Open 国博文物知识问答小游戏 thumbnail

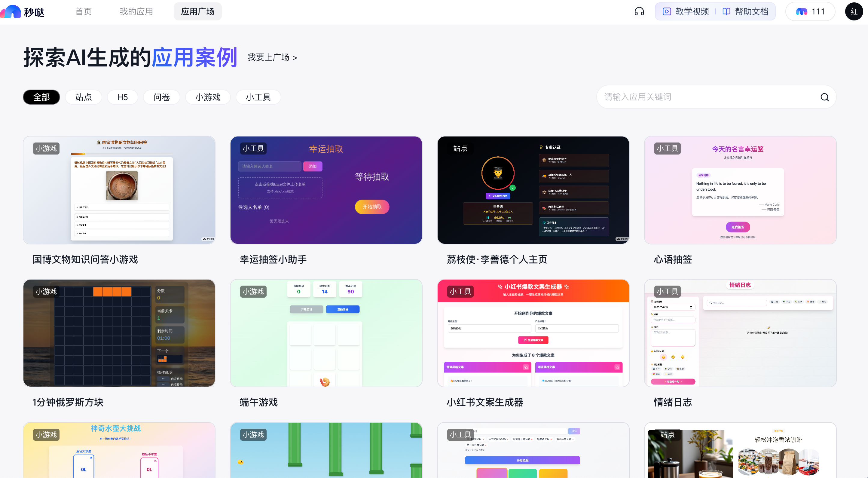tap(119, 190)
